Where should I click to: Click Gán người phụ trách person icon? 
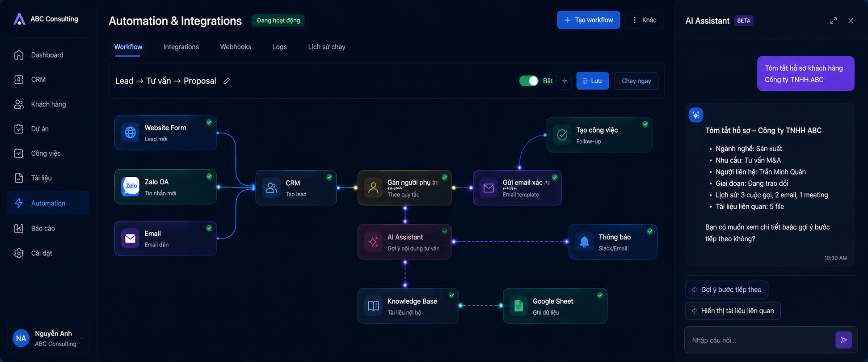point(373,188)
